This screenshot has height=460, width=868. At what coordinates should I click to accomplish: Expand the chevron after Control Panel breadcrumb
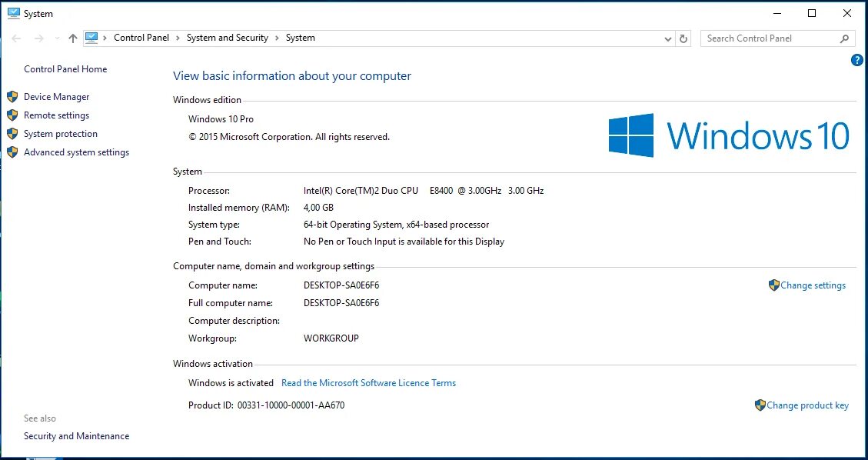178,38
